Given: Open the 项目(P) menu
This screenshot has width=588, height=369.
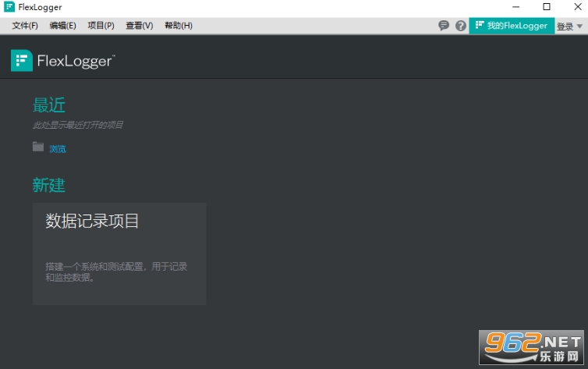Looking at the screenshot, I should pyautogui.click(x=101, y=26).
